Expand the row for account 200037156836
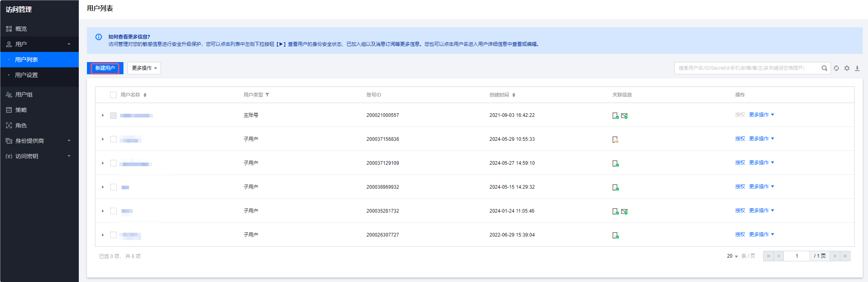868x282 pixels. click(103, 139)
